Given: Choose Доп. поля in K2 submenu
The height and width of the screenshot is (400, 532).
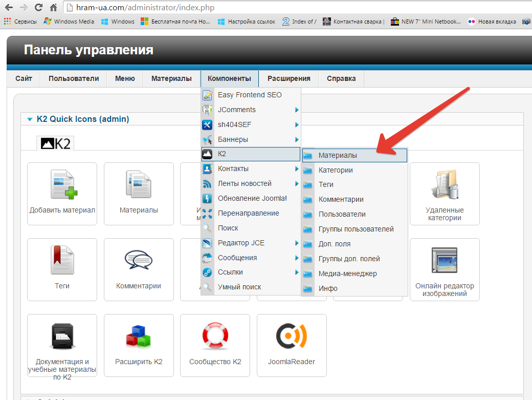Looking at the screenshot, I should coord(354,244).
